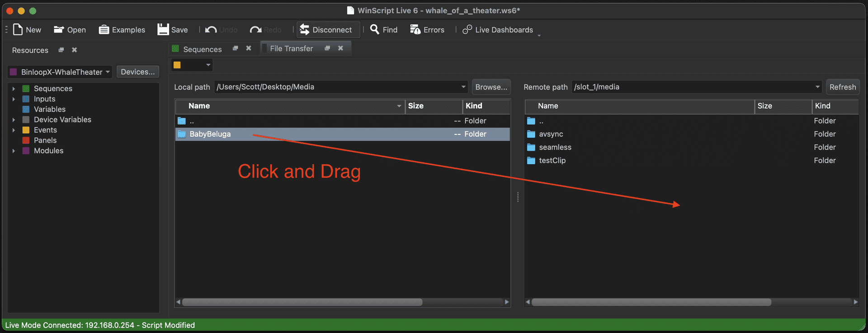This screenshot has width=868, height=333.
Task: Undock the File Transfer tab
Action: [x=327, y=48]
